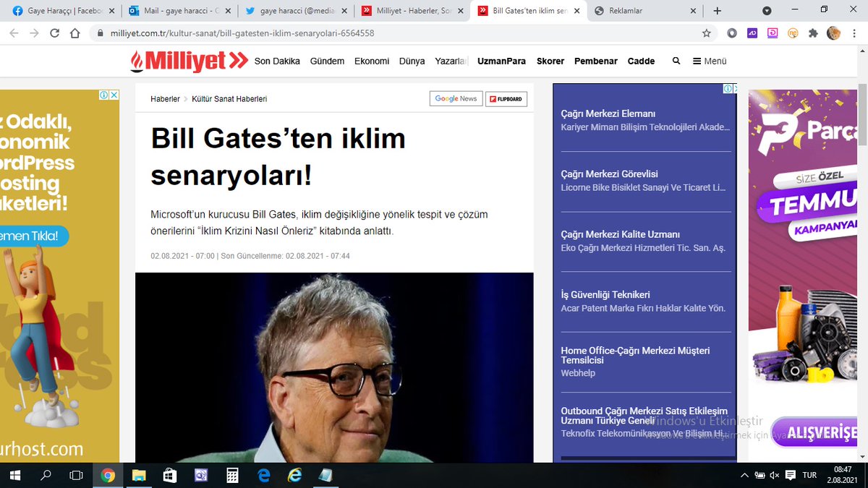This screenshot has width=868, height=488.
Task: Open Microsoft Store from the taskbar
Action: click(x=170, y=475)
